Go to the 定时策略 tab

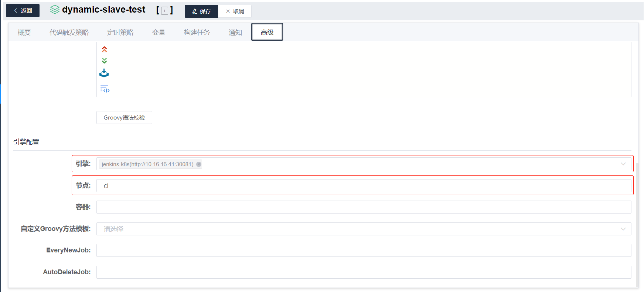(x=120, y=33)
